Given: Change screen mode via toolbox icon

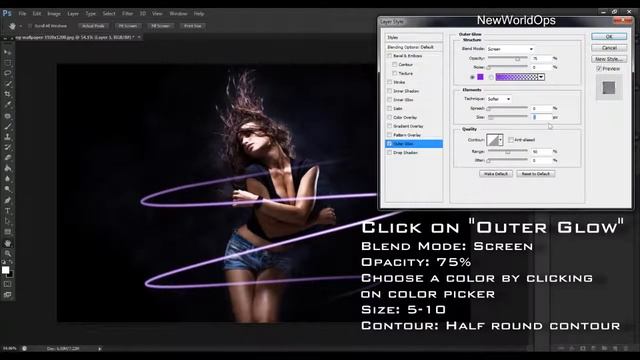Looking at the screenshot, I should pyautogui.click(x=7, y=294).
